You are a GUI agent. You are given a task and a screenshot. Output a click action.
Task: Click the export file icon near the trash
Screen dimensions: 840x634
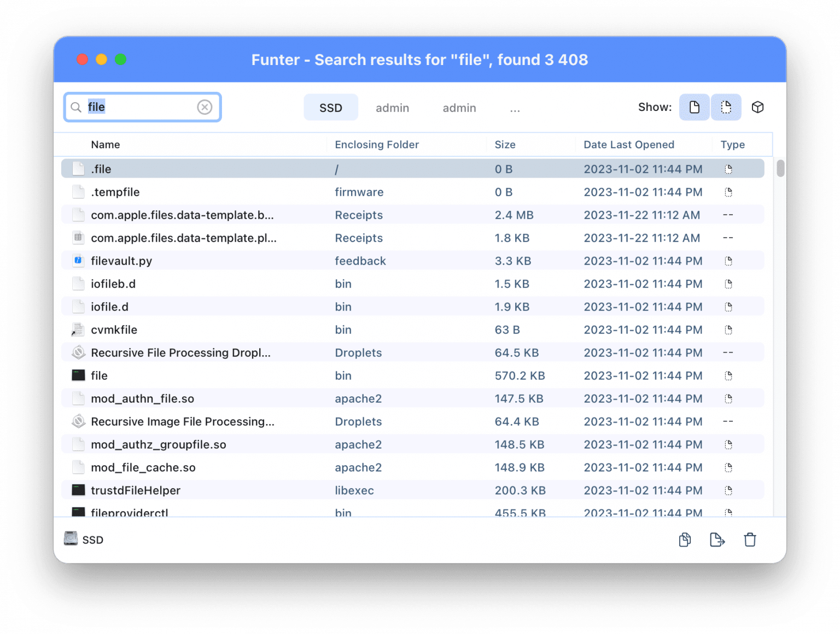(x=717, y=539)
